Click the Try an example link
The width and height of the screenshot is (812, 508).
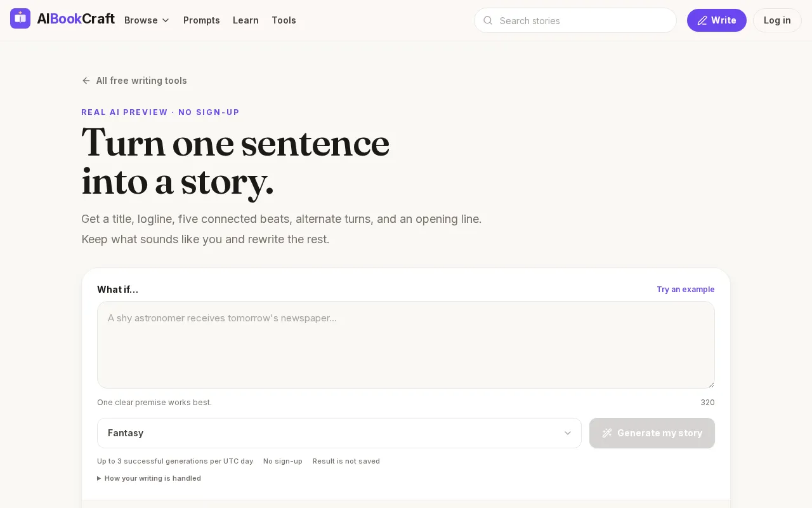(x=686, y=290)
